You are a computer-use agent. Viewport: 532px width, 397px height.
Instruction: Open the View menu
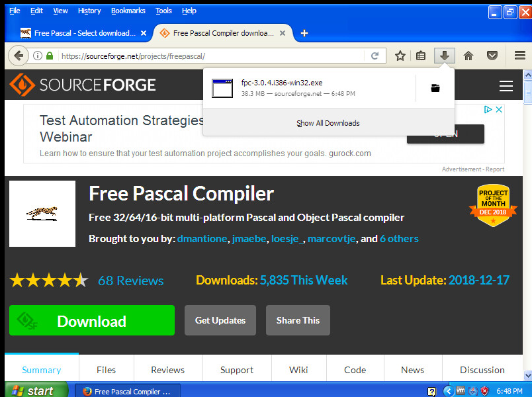60,11
